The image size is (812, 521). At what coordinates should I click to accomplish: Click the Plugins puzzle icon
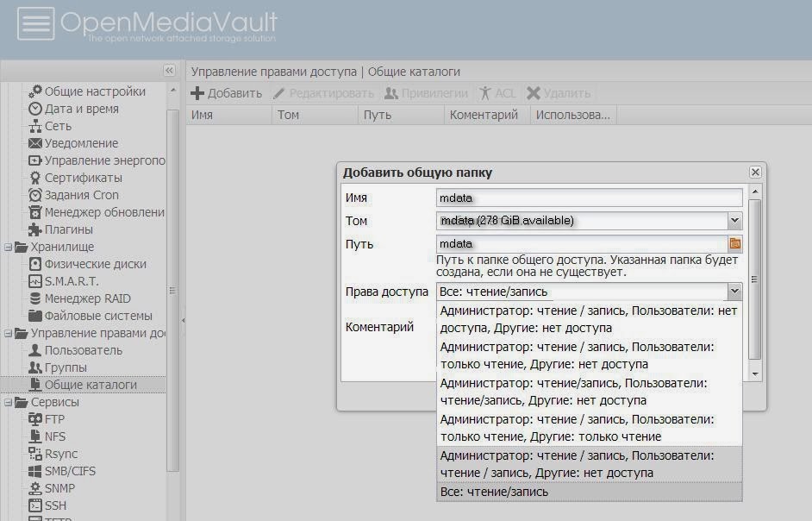(34, 229)
